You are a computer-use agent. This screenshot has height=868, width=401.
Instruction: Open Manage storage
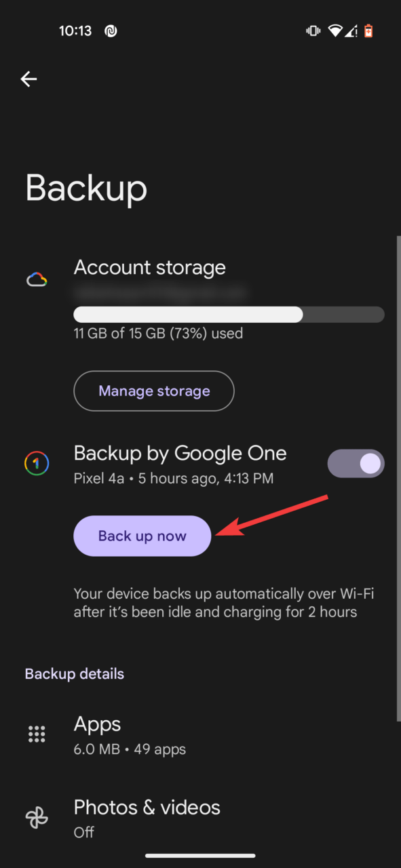click(x=153, y=391)
